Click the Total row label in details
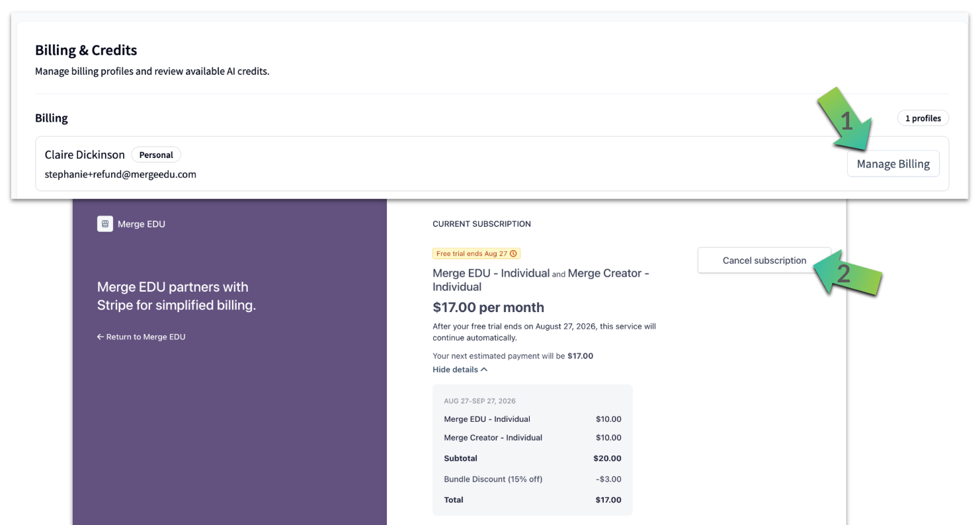The width and height of the screenshot is (980, 525). tap(454, 500)
